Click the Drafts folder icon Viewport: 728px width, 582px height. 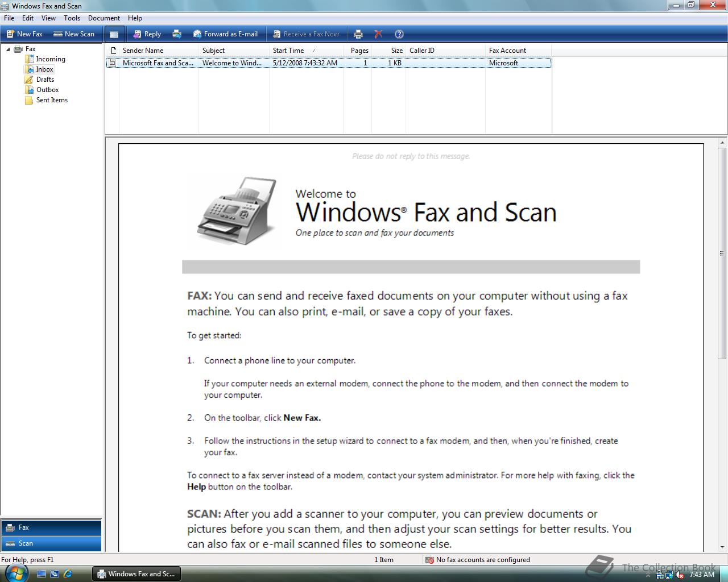click(x=29, y=80)
